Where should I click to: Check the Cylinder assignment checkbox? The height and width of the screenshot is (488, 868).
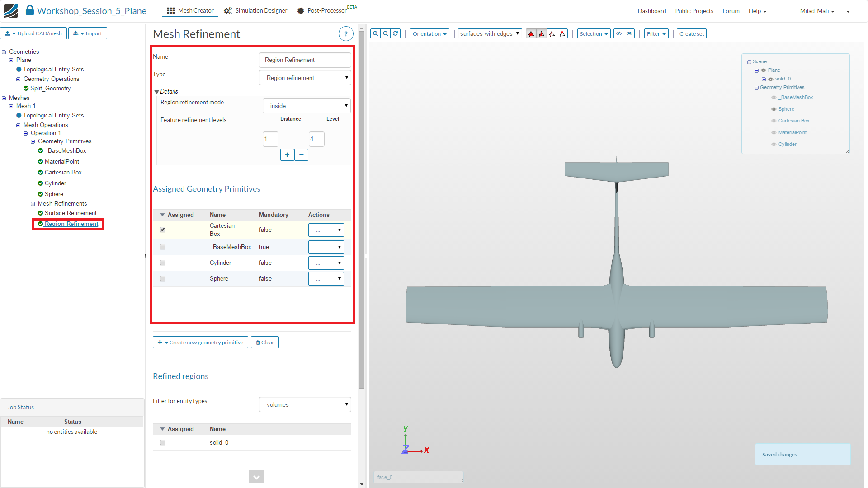pos(163,263)
